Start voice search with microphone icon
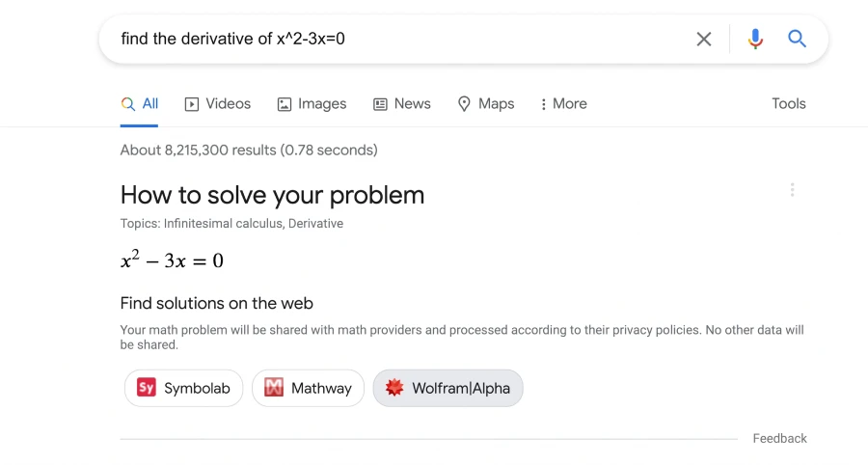Viewport: 868px width, 465px height. [755, 39]
